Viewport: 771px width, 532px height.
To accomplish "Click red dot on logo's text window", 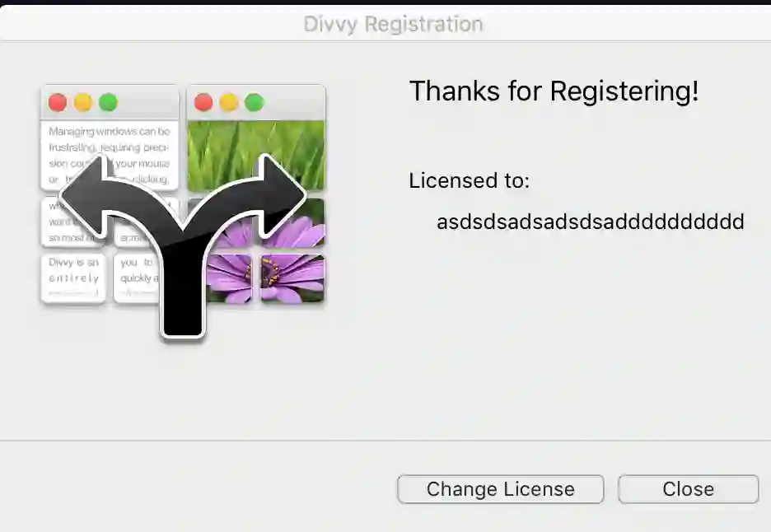I will pos(58,103).
